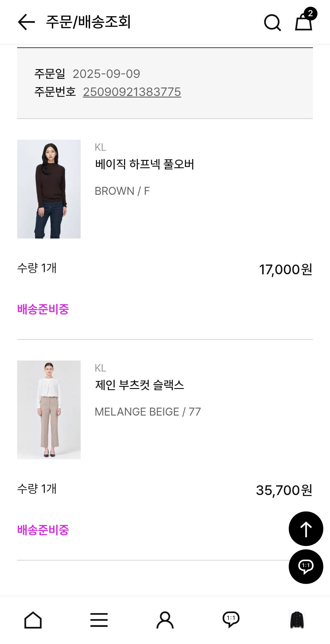
Task: Tap the KL brand label above pullover
Action: [x=101, y=147]
